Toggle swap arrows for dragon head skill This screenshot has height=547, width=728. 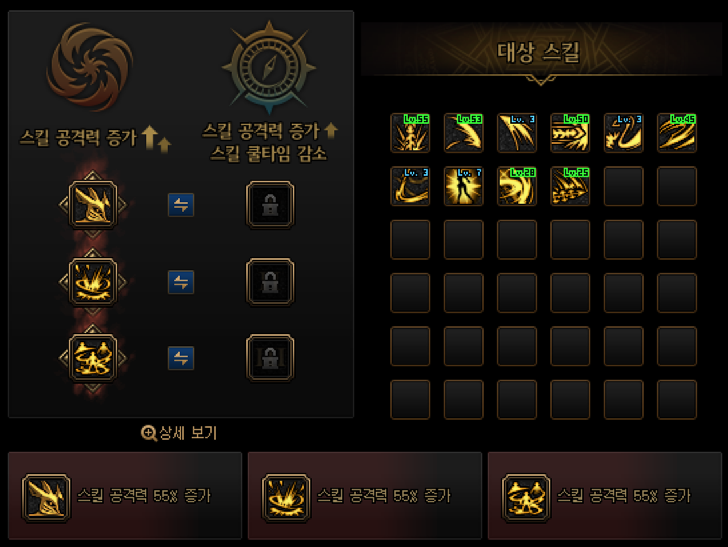click(x=181, y=205)
